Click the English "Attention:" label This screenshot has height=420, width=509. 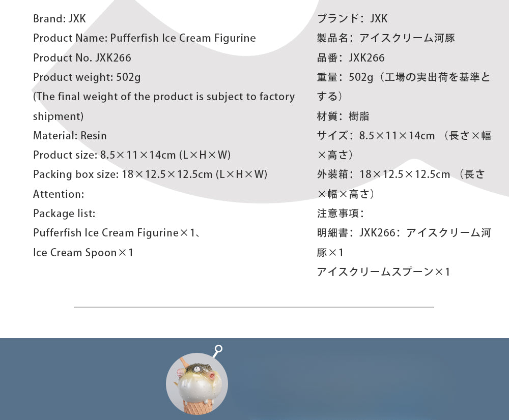click(59, 194)
